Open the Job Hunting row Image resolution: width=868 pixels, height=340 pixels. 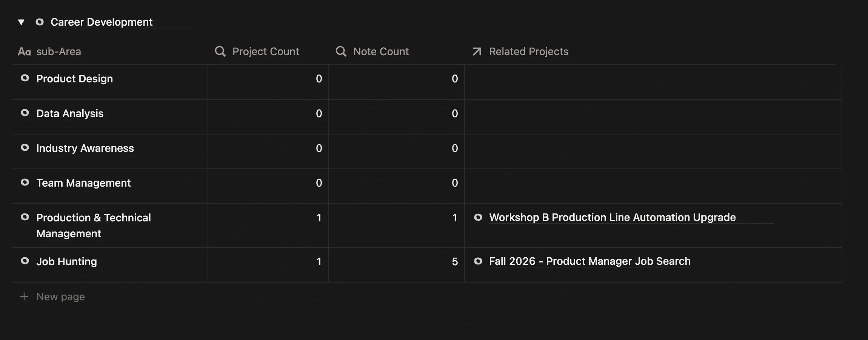pyautogui.click(x=66, y=261)
